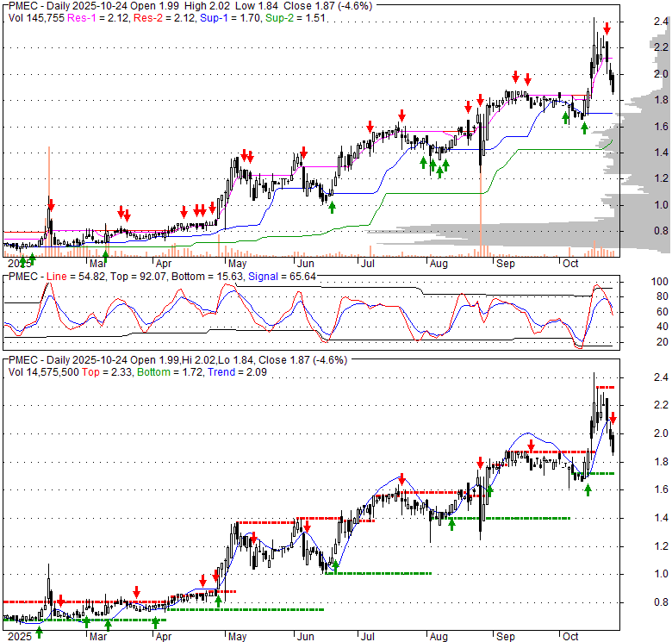Screen dimensions: 672x642
Task: Click 'Top = 2.33' in the lower chart legend
Action: [108, 372]
